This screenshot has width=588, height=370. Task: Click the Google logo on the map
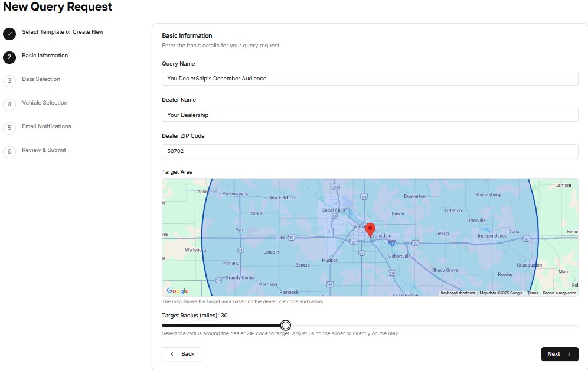pos(178,291)
